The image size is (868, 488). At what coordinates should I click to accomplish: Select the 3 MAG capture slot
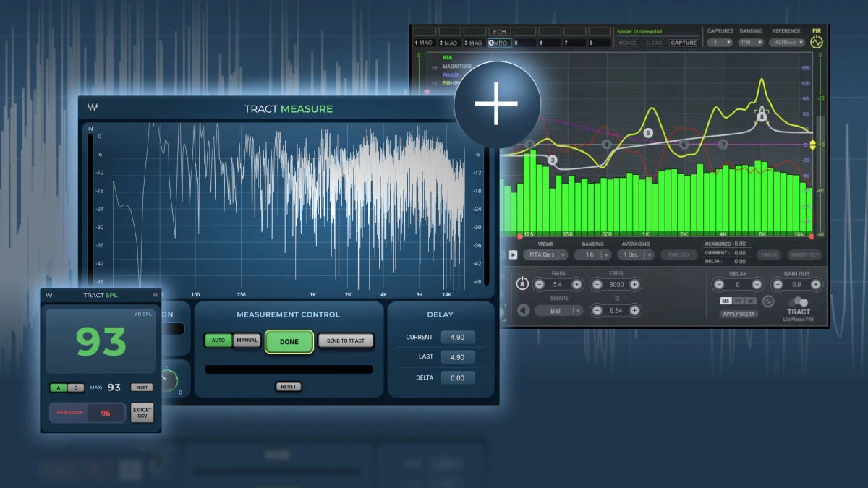tap(475, 43)
